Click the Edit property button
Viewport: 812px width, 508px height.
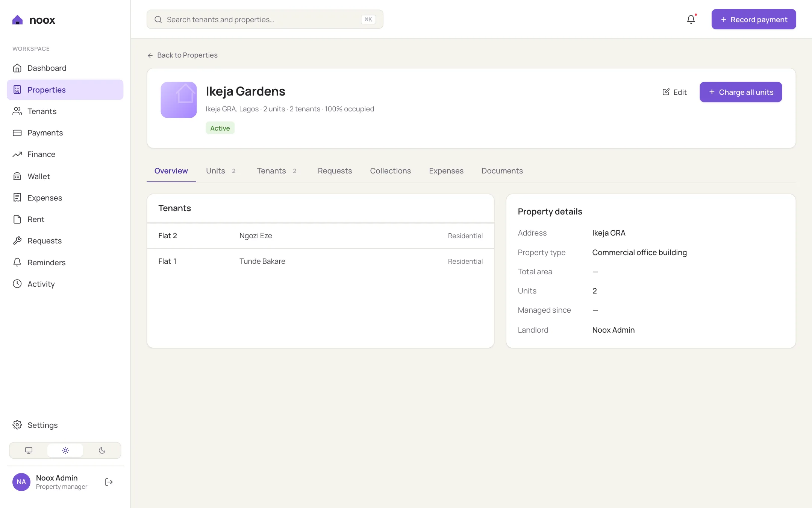[674, 92]
